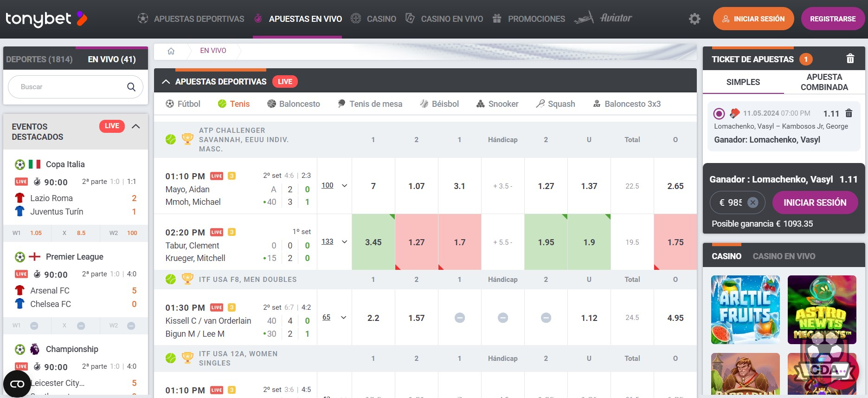Open the 100 more-markets link for Mayo match
This screenshot has width=868, height=398.
click(x=328, y=185)
